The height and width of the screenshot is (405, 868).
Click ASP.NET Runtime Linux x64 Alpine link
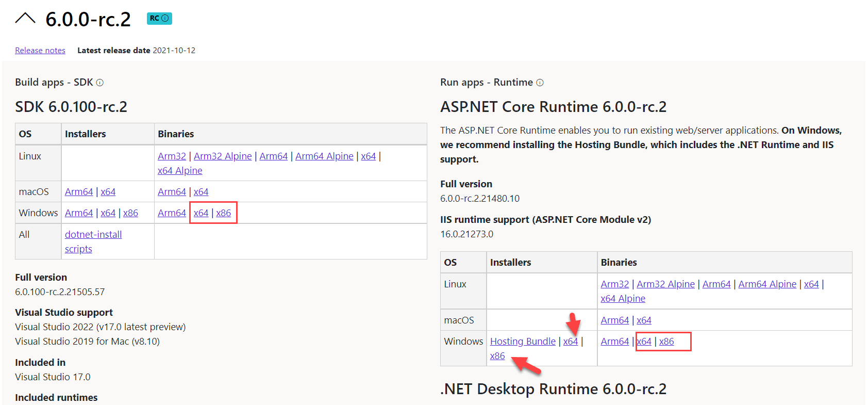tap(623, 299)
